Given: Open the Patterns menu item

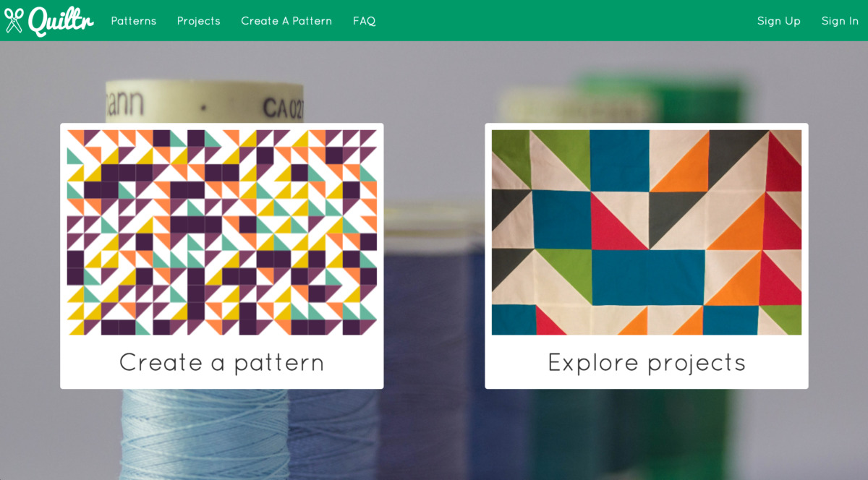Looking at the screenshot, I should (x=134, y=21).
